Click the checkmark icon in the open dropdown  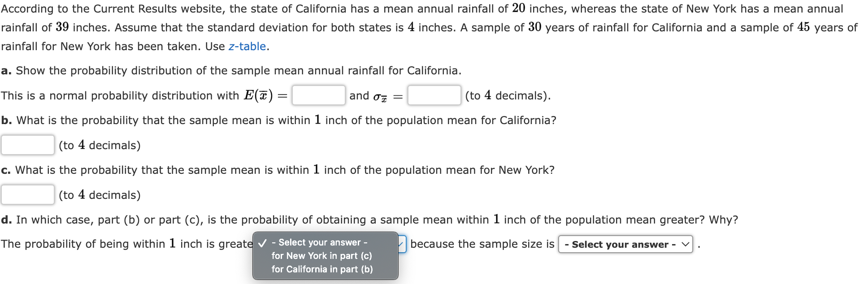[x=261, y=242]
